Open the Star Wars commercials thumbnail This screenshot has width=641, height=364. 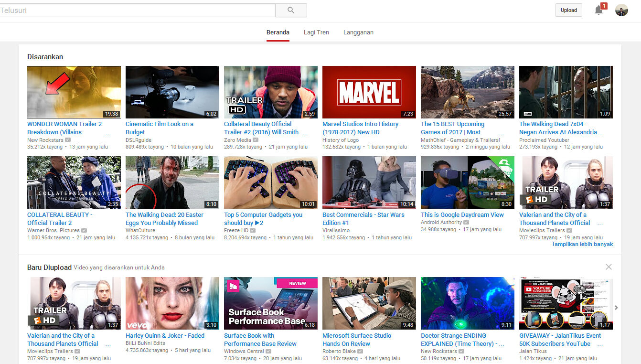(369, 182)
